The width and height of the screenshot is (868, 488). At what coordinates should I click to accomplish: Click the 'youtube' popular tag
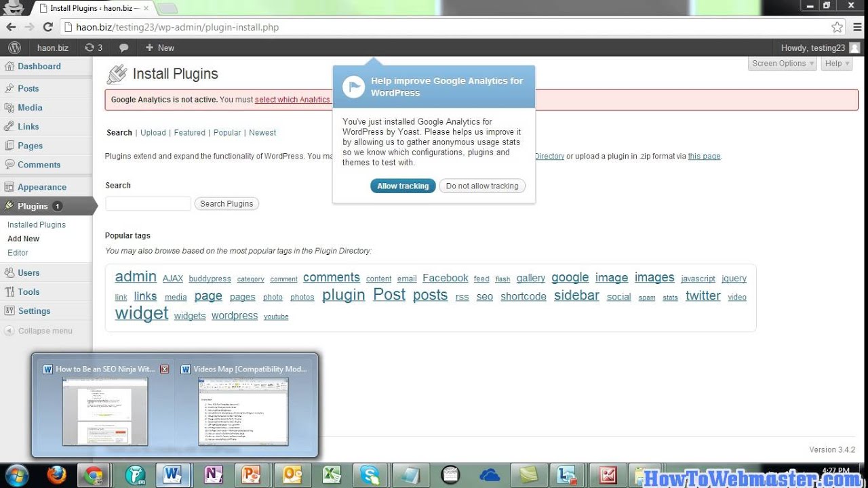pos(276,317)
